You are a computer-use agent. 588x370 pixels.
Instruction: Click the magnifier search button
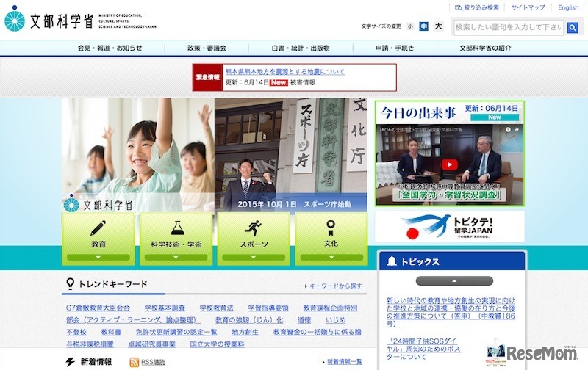[573, 28]
